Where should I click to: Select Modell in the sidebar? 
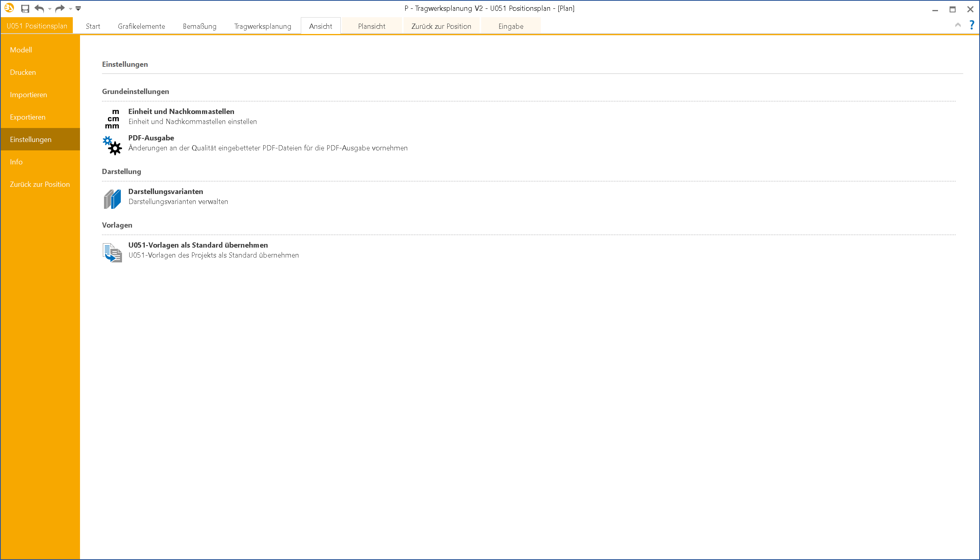click(x=40, y=50)
